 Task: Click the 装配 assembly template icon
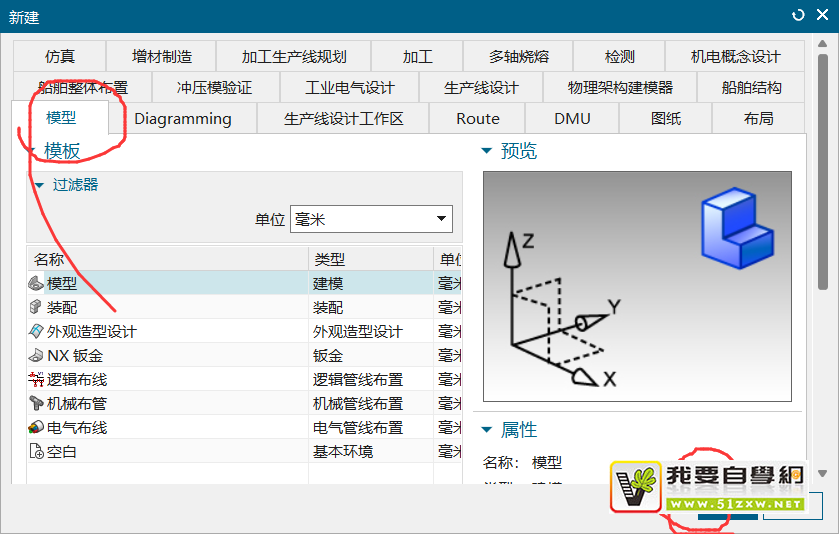point(36,307)
